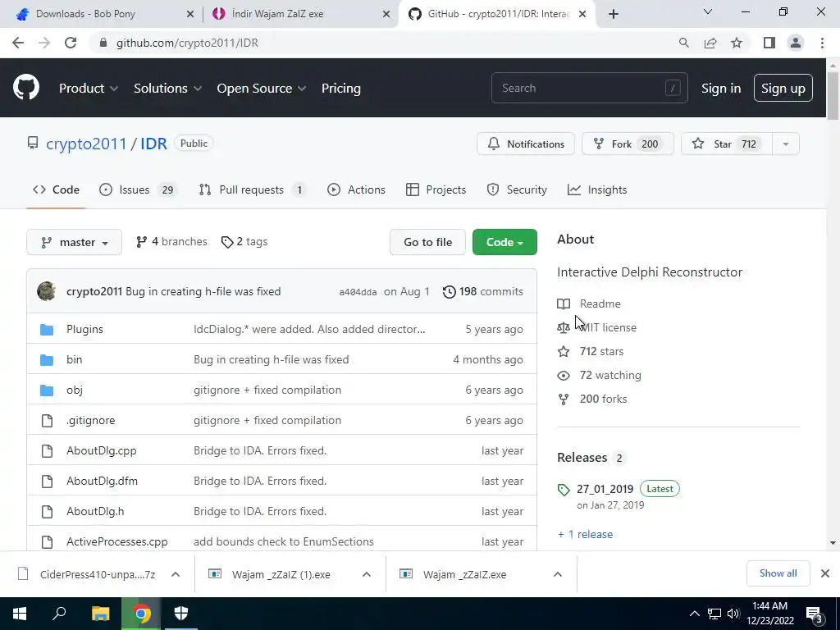Click Sign in link
This screenshot has width=840, height=630.
[721, 89]
